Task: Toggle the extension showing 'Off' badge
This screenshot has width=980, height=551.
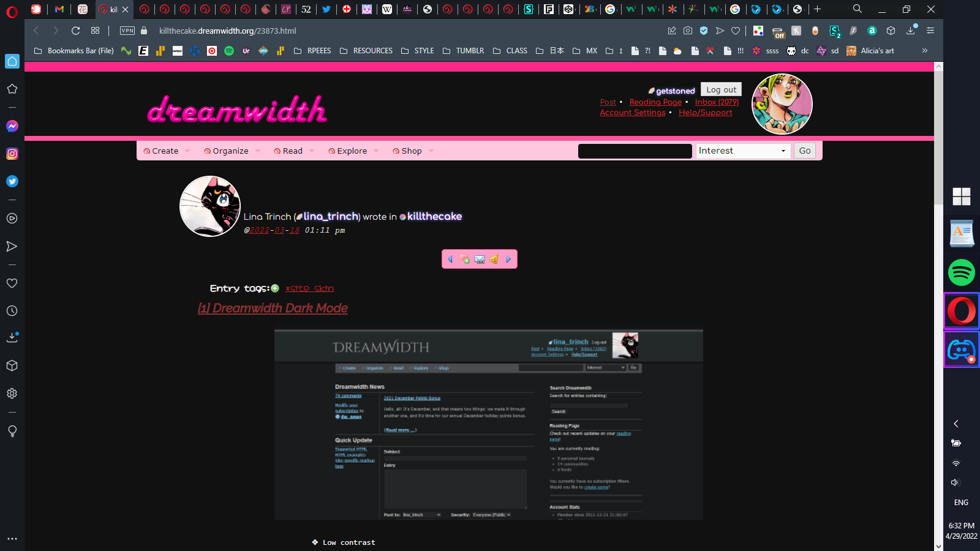Action: point(778,32)
